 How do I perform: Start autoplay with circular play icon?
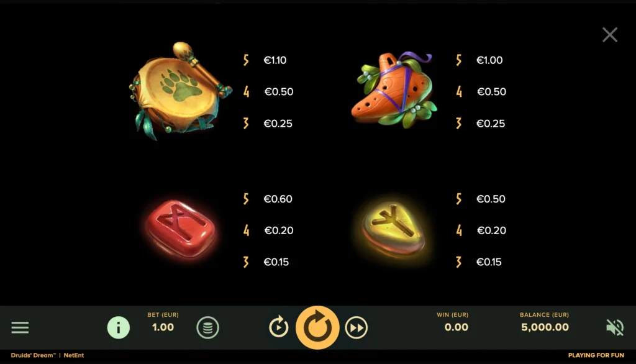pyautogui.click(x=279, y=327)
